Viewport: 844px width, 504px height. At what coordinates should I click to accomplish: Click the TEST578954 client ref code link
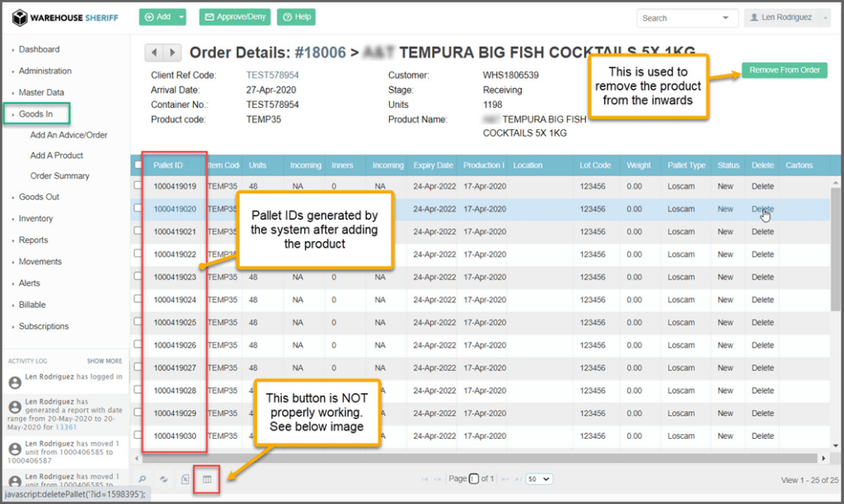(272, 75)
